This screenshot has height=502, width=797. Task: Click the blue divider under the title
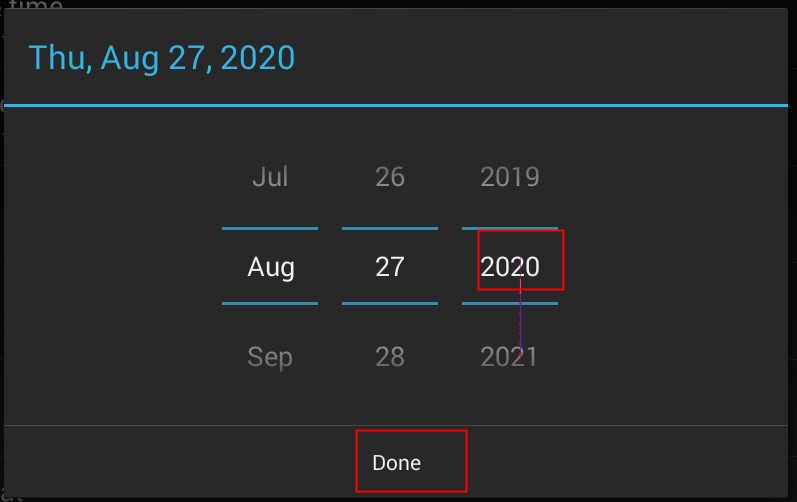coord(400,104)
